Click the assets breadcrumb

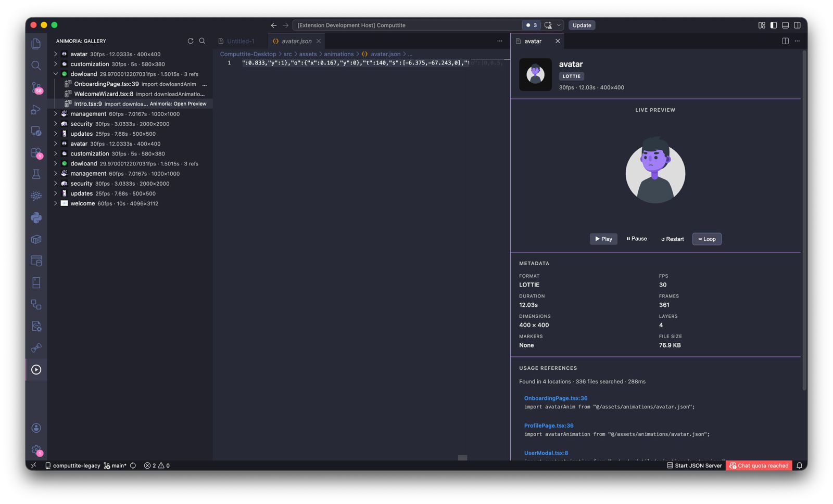tap(308, 54)
